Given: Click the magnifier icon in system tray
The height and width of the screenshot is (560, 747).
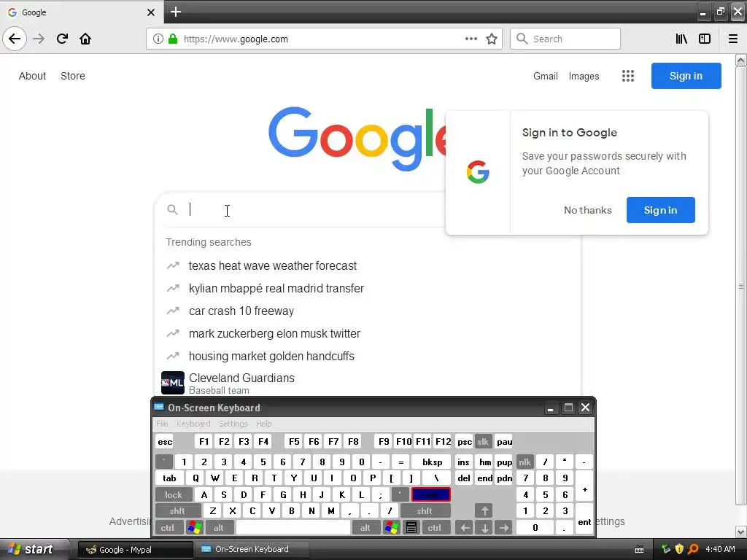Looking at the screenshot, I should (693, 549).
